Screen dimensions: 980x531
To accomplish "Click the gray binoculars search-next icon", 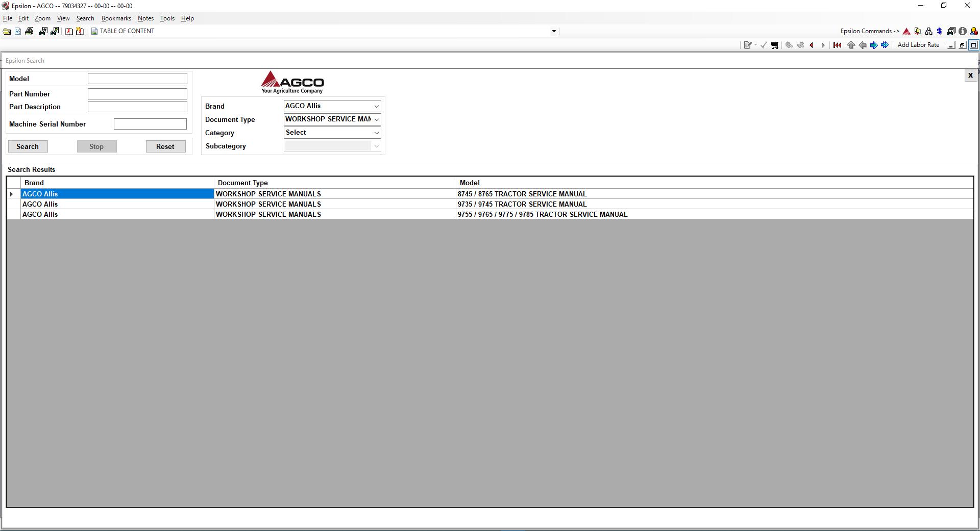I will (800, 45).
